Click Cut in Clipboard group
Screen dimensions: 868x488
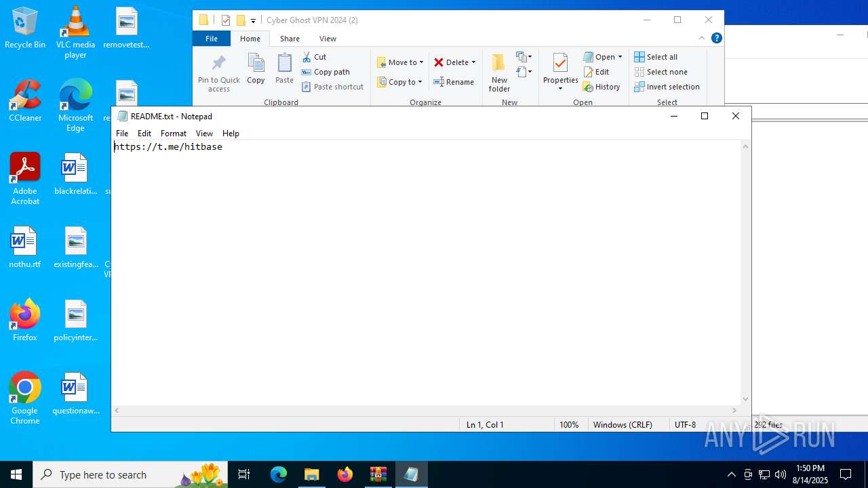point(314,57)
